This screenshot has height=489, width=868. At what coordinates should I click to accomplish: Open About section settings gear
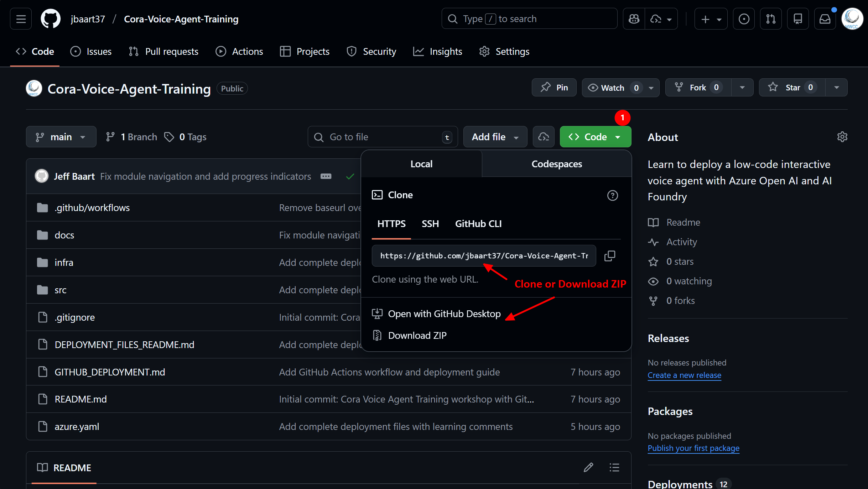(843, 137)
